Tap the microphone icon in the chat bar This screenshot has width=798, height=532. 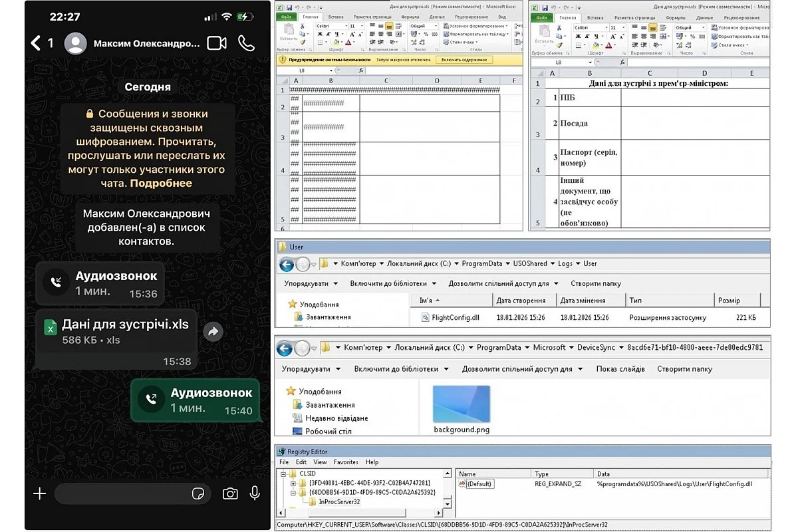255,493
